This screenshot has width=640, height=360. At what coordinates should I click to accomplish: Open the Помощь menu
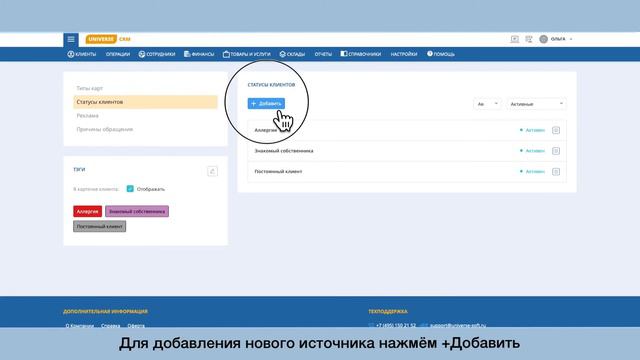(x=441, y=54)
